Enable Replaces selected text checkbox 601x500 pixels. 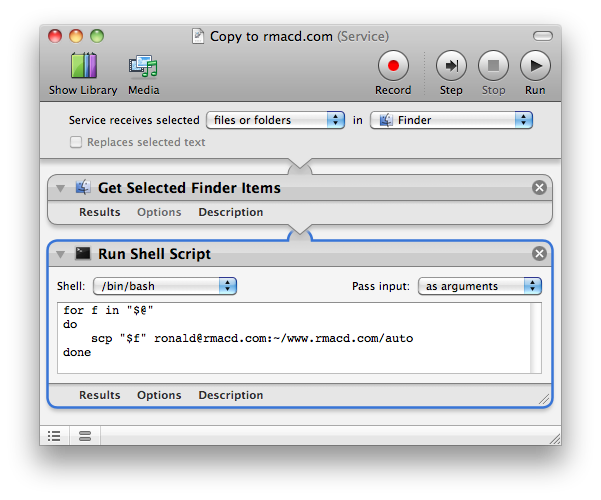click(x=76, y=142)
